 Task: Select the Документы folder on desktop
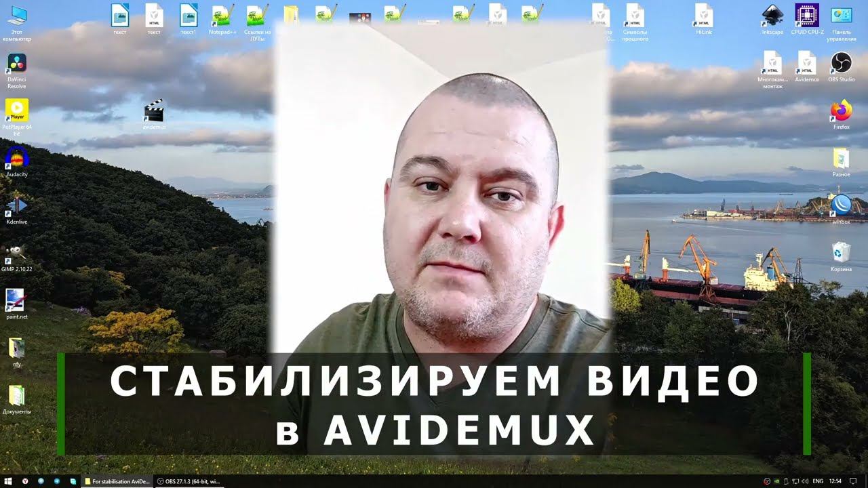coord(16,399)
